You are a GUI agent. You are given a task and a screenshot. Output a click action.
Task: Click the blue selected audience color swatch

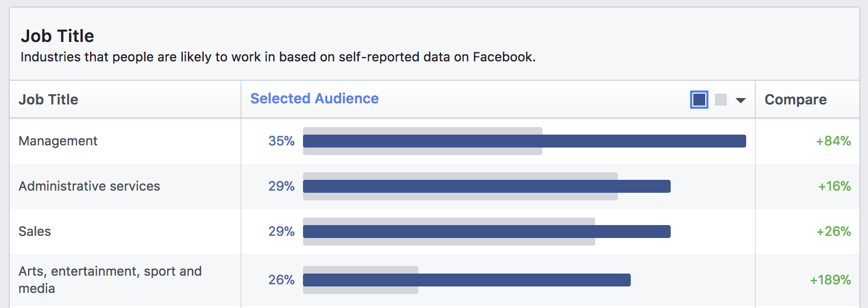(699, 100)
